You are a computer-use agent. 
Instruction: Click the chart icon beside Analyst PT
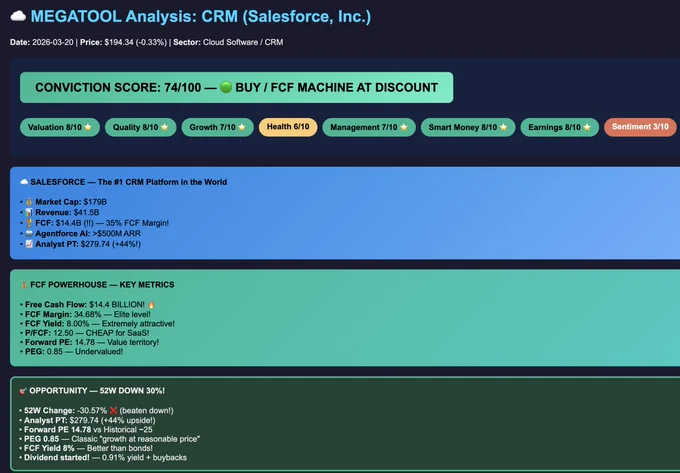click(x=29, y=244)
